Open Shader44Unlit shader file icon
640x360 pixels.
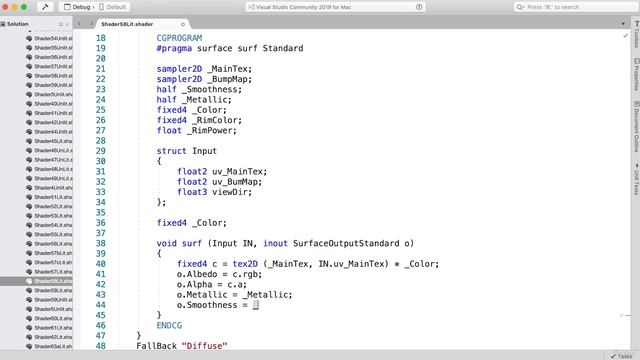pos(29,132)
